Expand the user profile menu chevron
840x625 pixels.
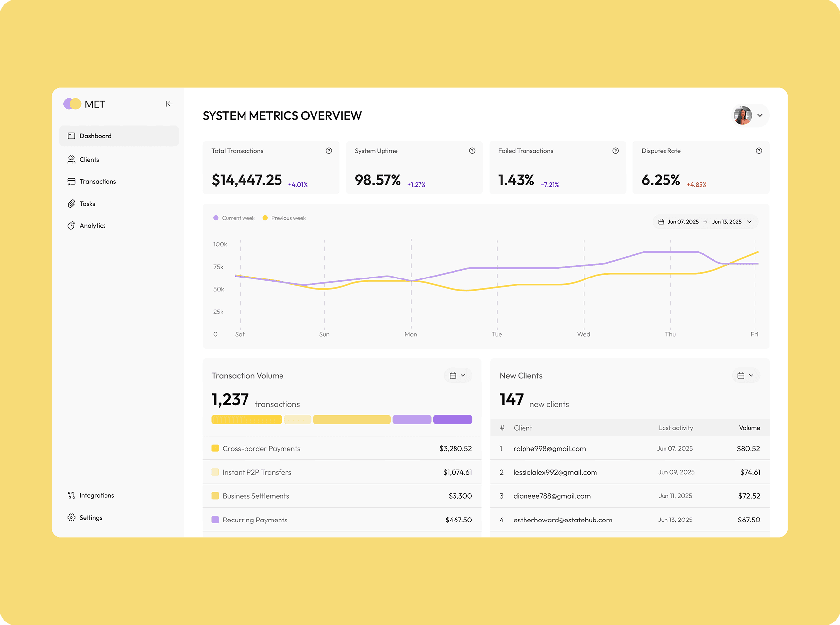(760, 115)
